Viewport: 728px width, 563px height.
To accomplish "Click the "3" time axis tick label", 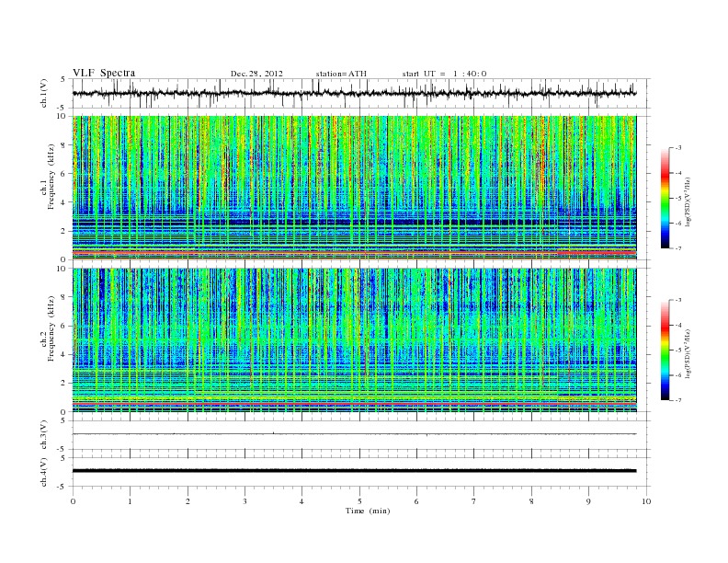I will point(245,501).
